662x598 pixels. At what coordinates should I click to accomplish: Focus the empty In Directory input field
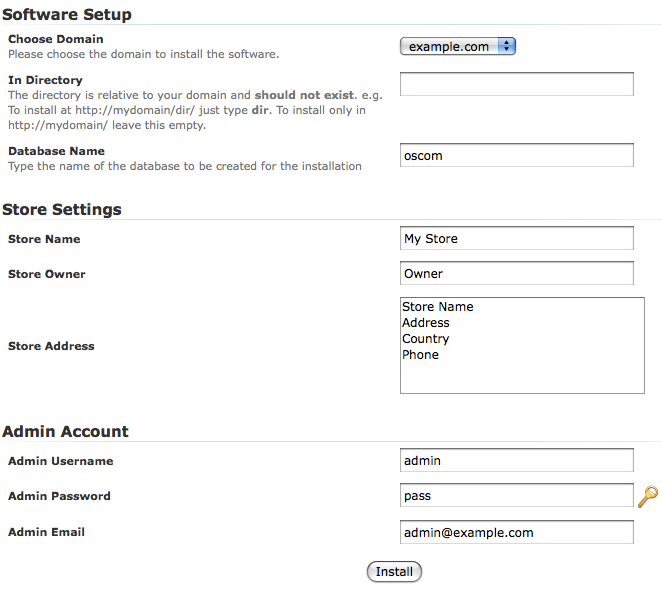point(517,84)
